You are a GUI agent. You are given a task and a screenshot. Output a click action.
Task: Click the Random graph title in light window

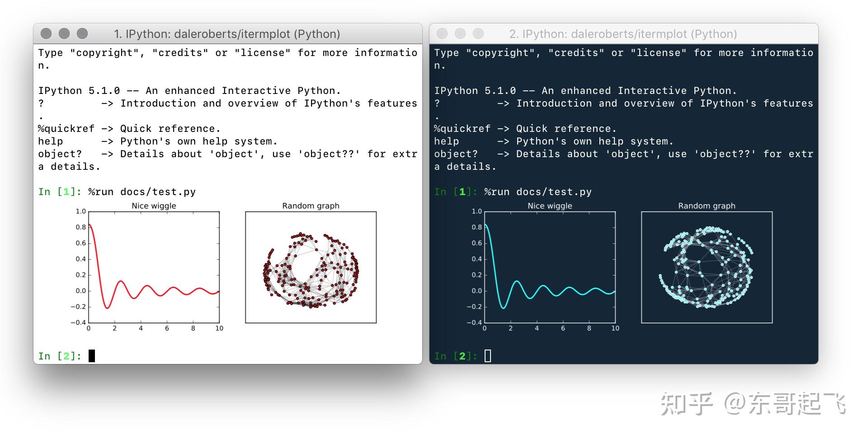click(310, 205)
